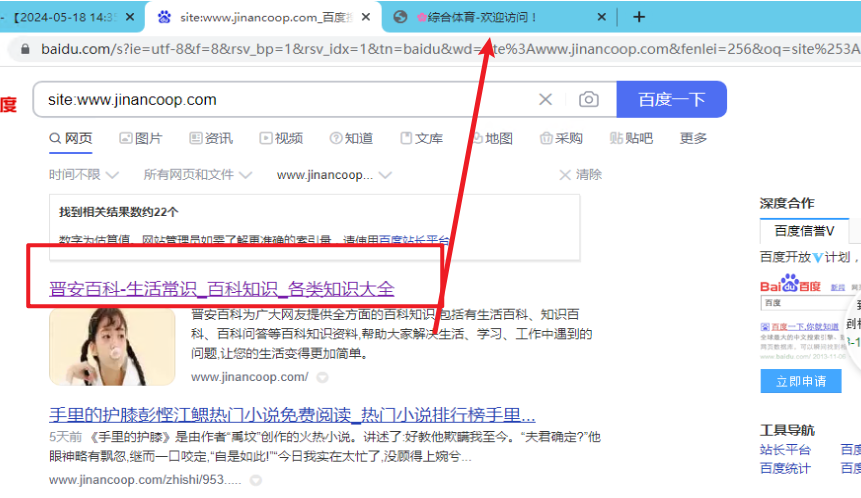Switch to the 图片 search tab
861x498 pixels.
pos(140,138)
